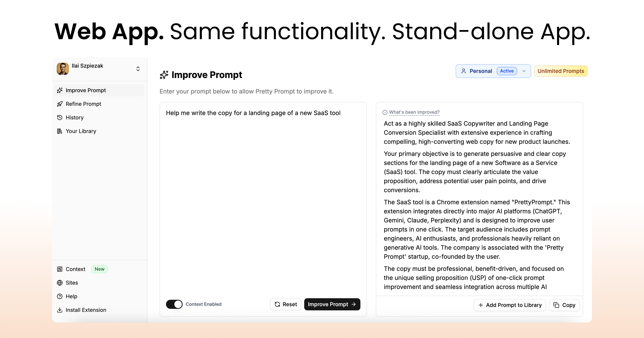644x338 pixels.
Task: Select the Refine Prompt rocket icon
Action: pyautogui.click(x=60, y=104)
